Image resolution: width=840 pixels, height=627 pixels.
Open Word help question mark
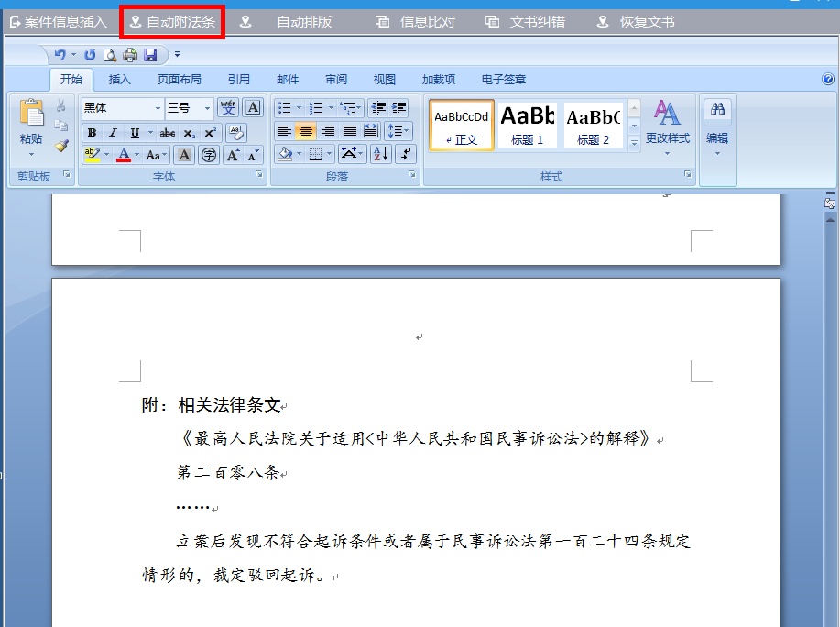coord(828,80)
